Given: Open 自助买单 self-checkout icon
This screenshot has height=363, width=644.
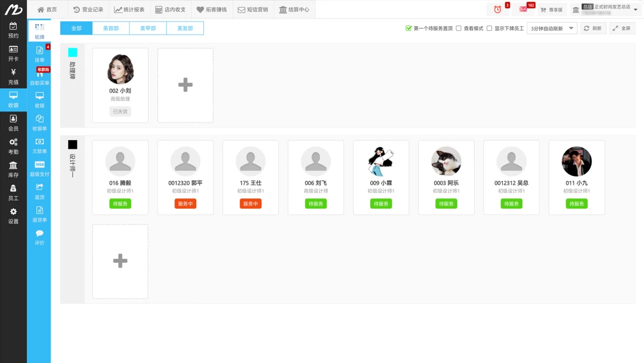Looking at the screenshot, I should click(x=39, y=77).
